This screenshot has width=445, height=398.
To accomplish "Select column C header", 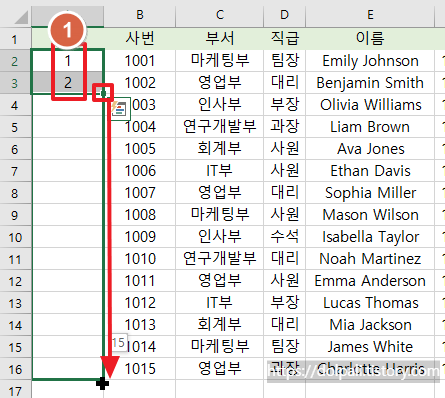I will [219, 15].
